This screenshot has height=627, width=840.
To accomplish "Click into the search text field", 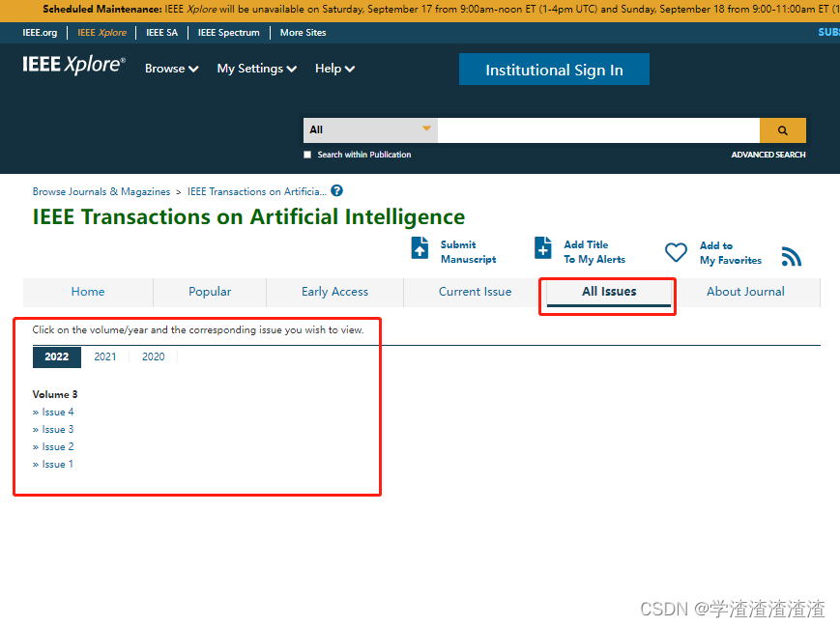I will pos(598,130).
